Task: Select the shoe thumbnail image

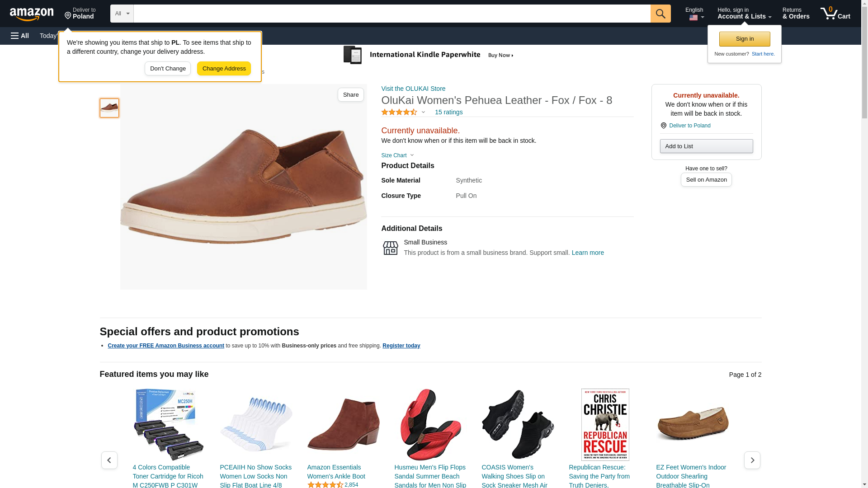Action: point(109,108)
